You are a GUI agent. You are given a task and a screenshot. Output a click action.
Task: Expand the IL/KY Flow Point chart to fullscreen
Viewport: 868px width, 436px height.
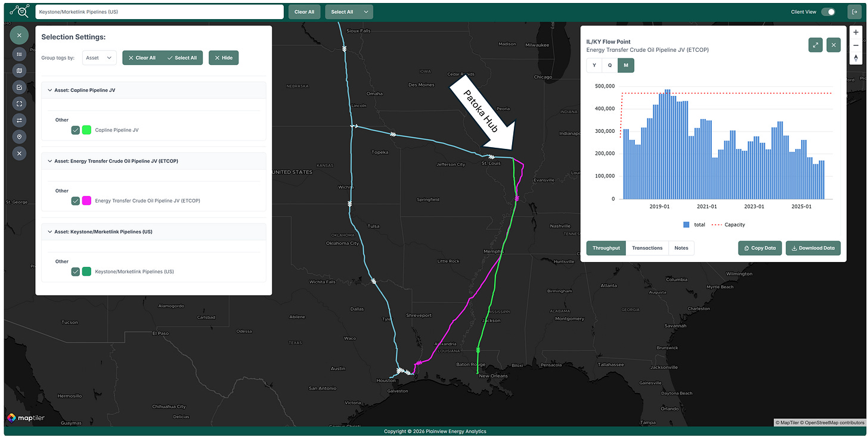click(816, 45)
